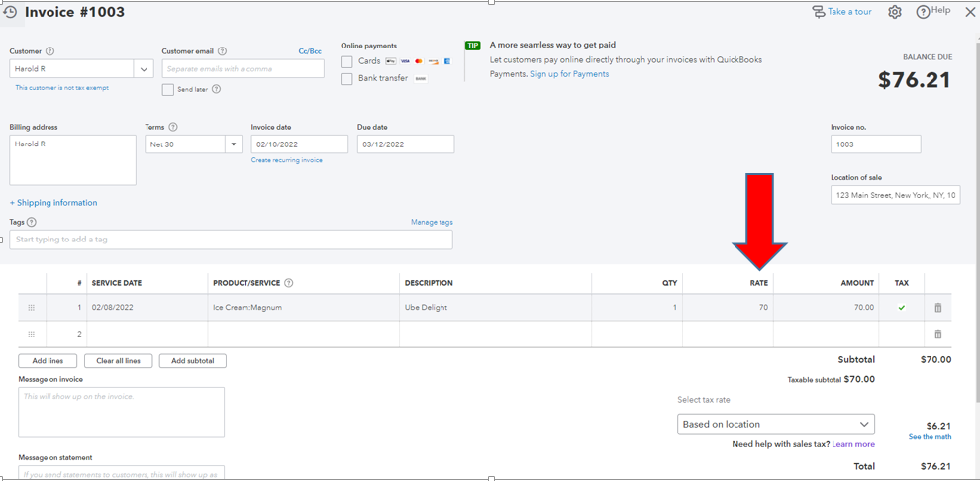Open the settings gear icon
980x481 pixels.
click(894, 12)
